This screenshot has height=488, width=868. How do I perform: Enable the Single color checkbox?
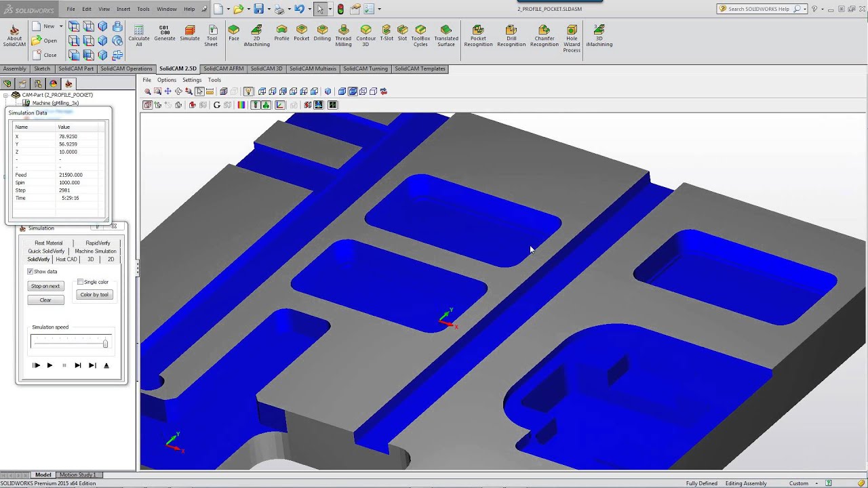tap(80, 282)
